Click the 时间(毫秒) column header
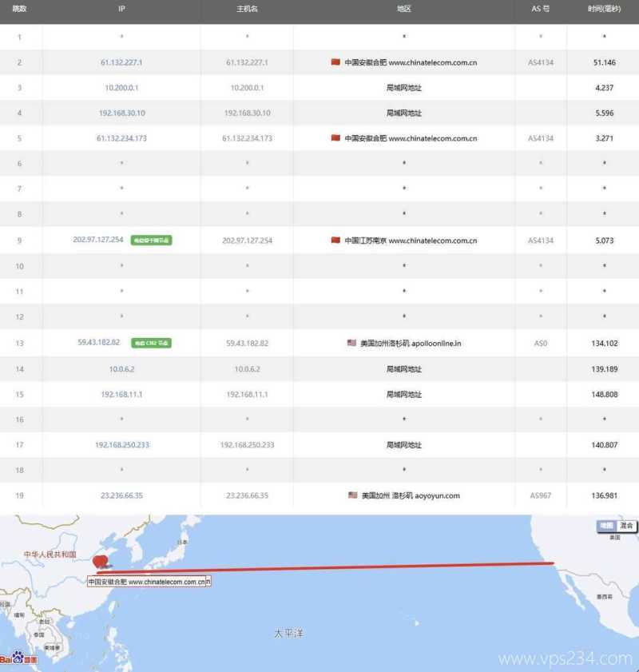Viewport: 639px width, 672px height. point(604,9)
